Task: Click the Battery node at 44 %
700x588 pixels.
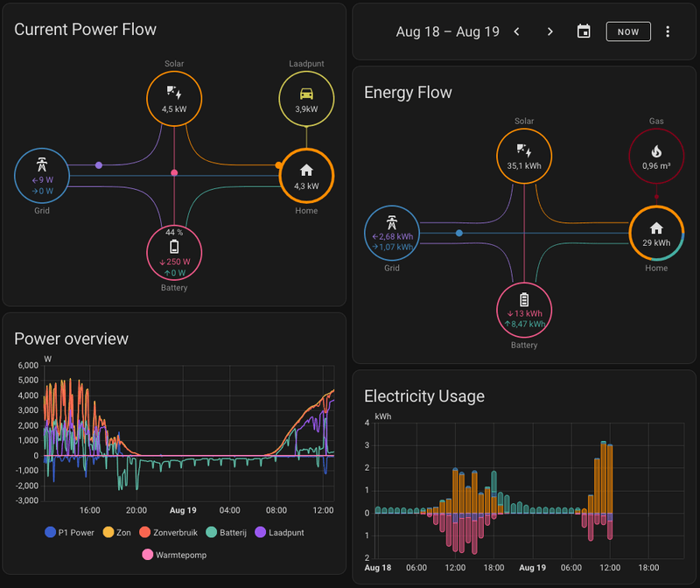Action: coord(174,253)
